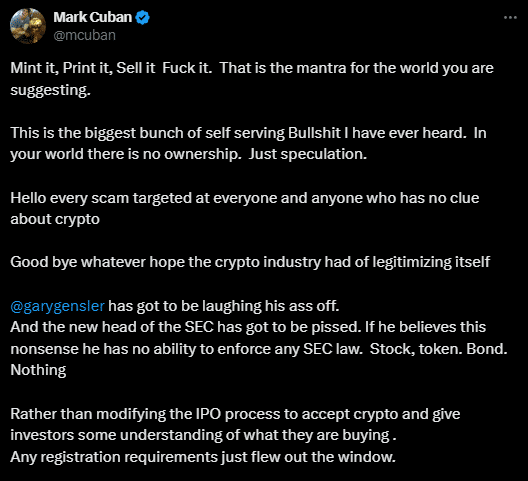Viewport: 528px width, 481px height.
Task: Follow the @garygensler mention link
Action: [x=58, y=306]
